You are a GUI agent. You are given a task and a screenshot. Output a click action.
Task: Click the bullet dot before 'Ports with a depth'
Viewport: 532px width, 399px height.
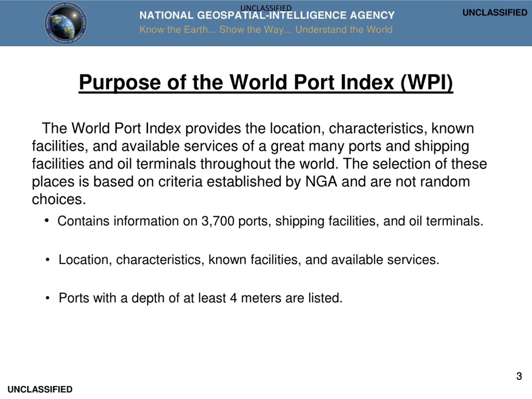point(48,298)
